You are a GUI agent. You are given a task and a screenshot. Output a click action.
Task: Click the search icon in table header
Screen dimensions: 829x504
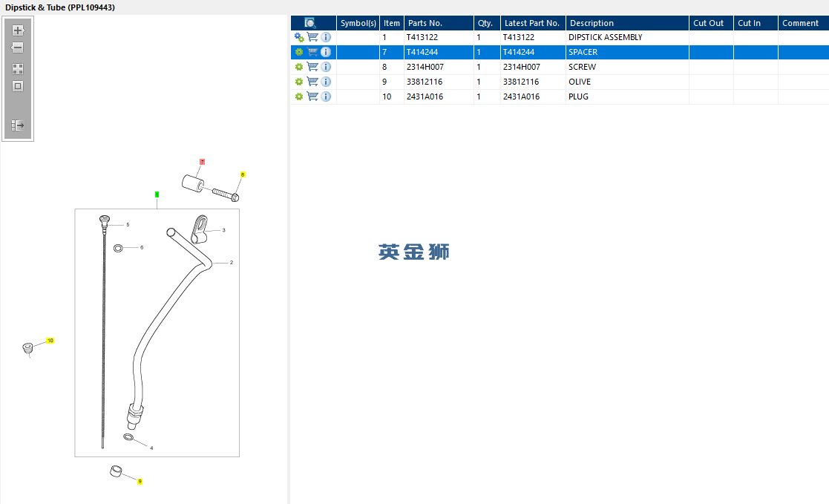(x=309, y=23)
